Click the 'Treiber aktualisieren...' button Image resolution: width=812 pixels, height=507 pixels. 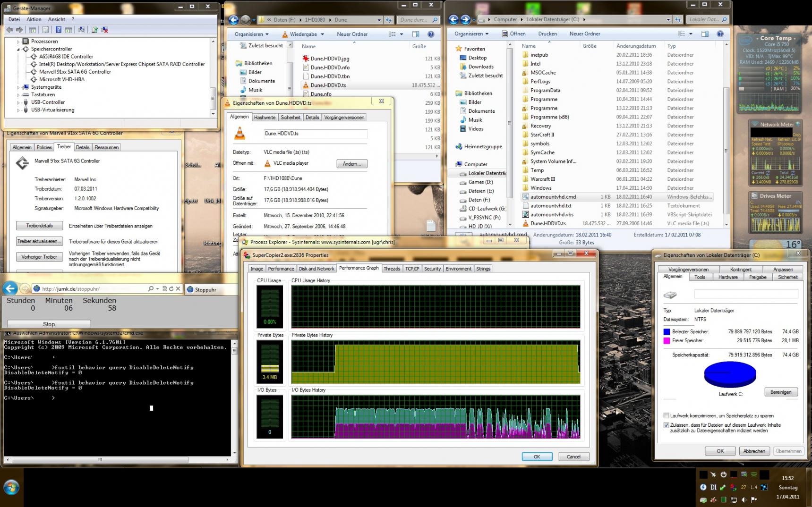point(39,241)
